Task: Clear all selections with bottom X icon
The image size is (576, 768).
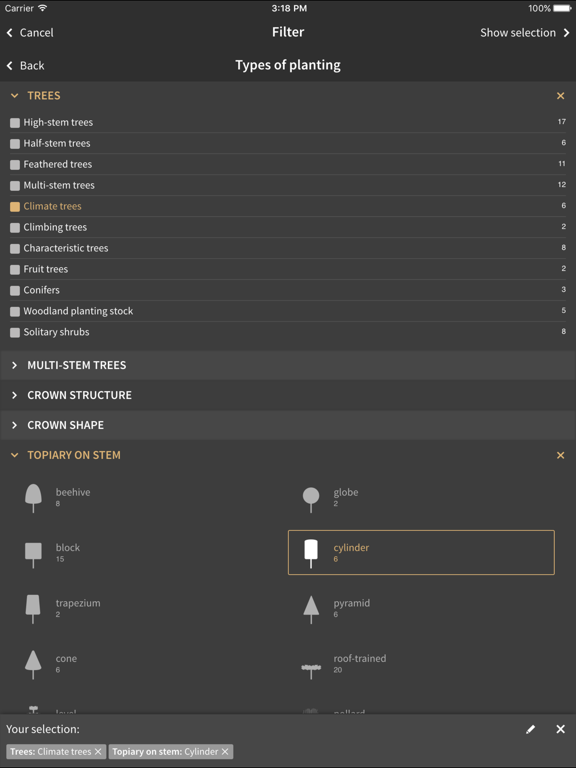Action: 561,729
